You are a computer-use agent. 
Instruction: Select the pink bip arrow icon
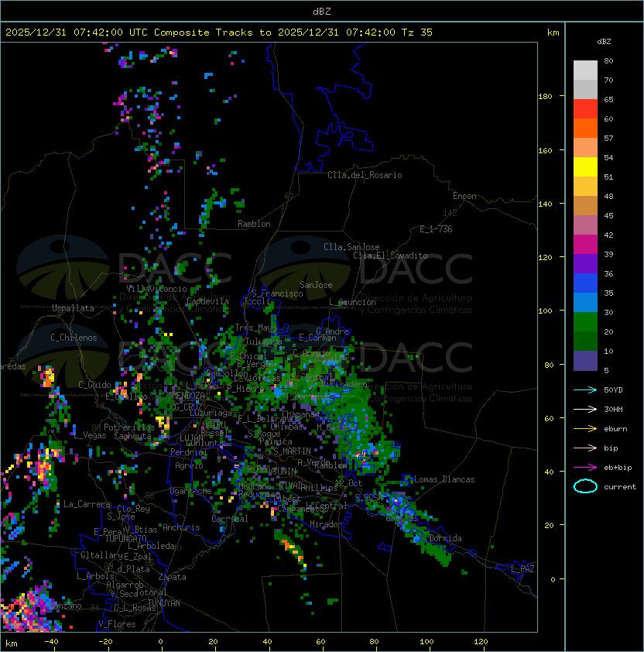(x=585, y=448)
